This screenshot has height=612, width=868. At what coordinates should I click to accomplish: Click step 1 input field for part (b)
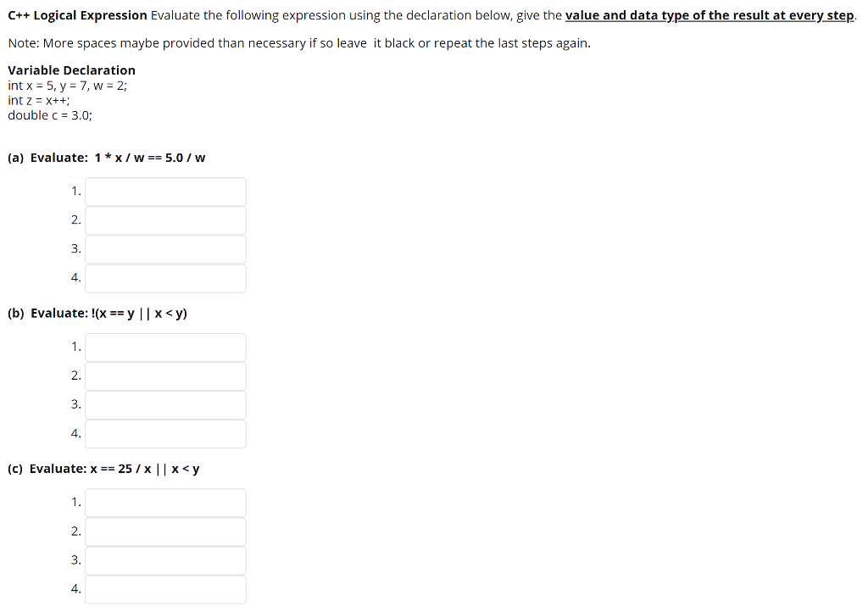pyautogui.click(x=165, y=347)
